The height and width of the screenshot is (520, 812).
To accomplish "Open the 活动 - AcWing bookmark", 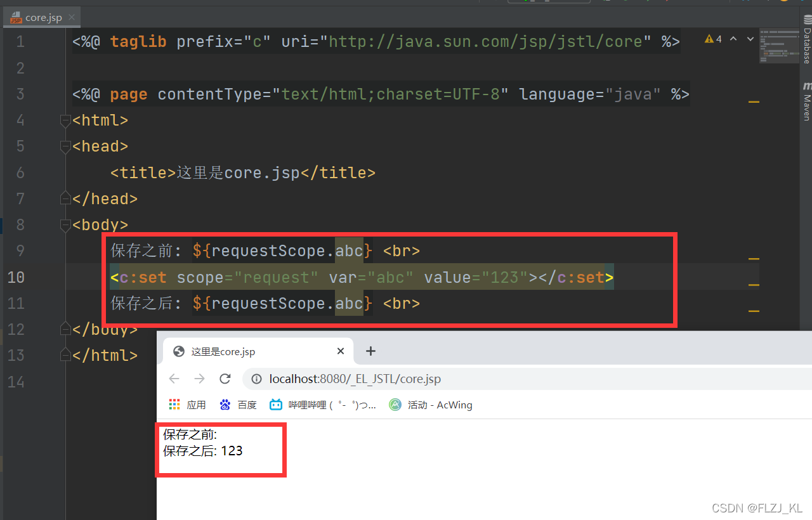I will coord(431,405).
